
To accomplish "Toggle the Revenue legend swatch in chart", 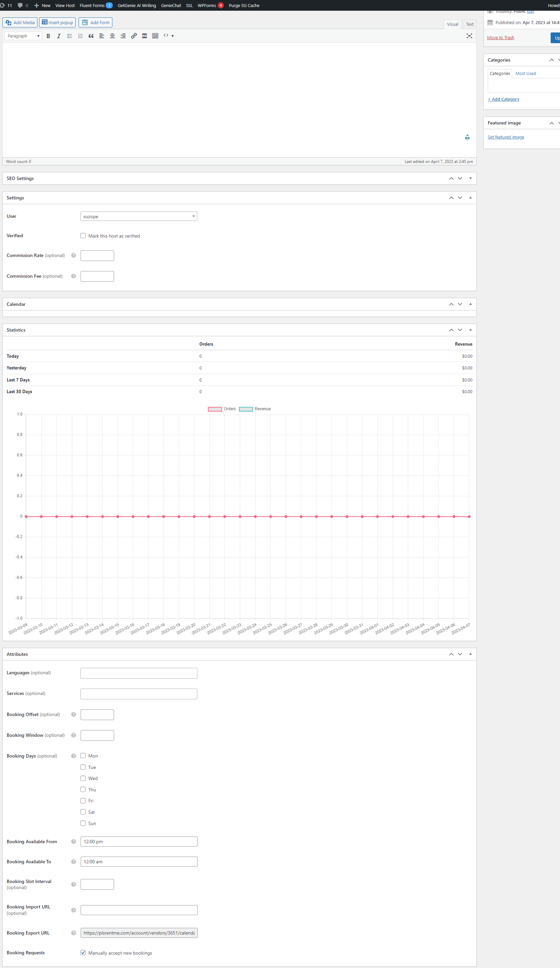I will [246, 409].
